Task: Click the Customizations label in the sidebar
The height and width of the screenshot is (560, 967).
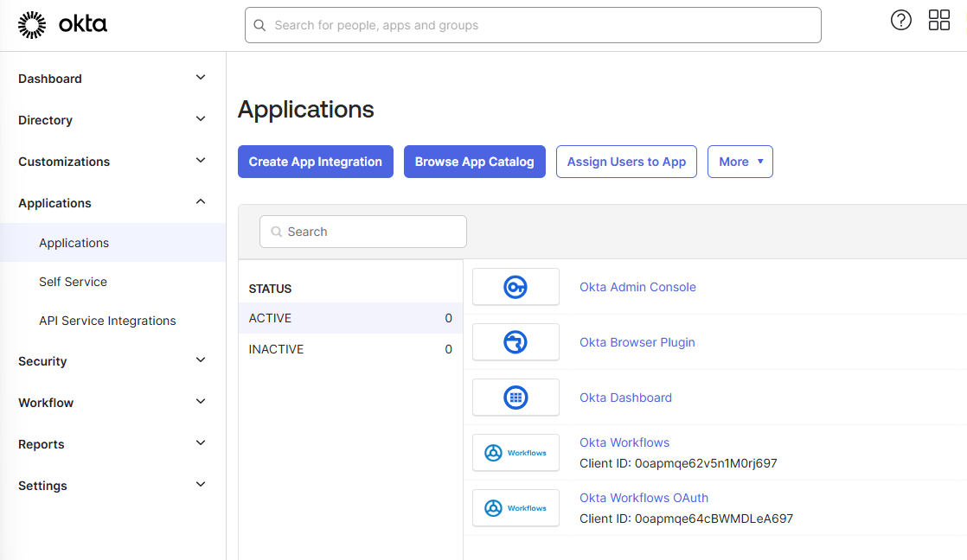Action: [64, 162]
